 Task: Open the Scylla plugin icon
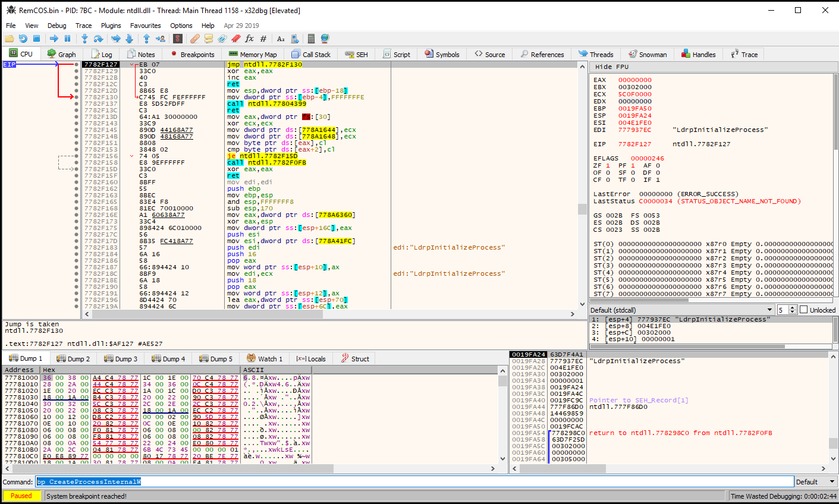(177, 39)
